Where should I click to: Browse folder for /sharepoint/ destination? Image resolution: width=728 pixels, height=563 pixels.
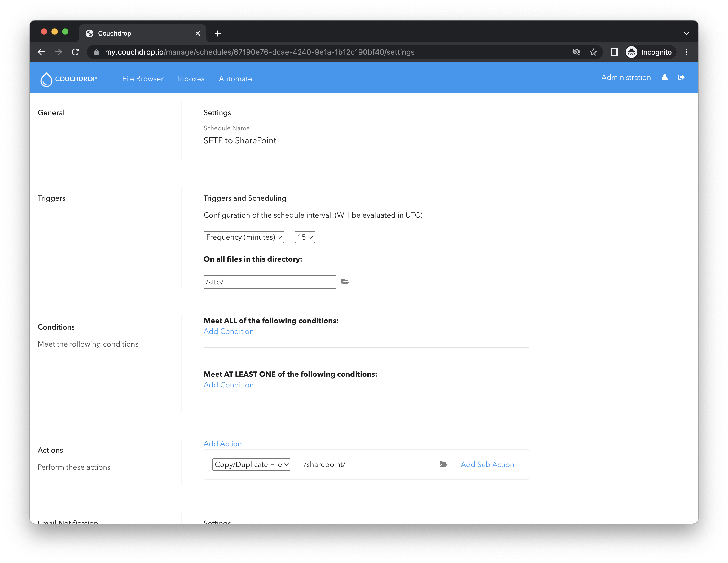click(x=443, y=464)
